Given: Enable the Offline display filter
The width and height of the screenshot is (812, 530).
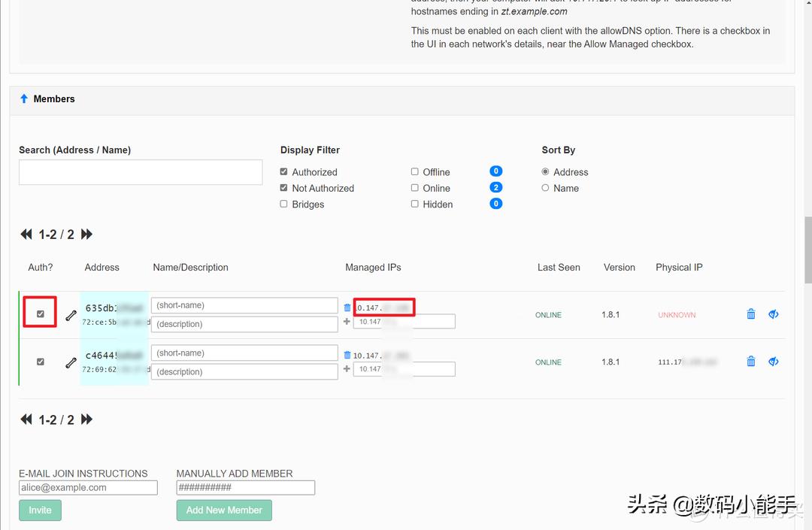Looking at the screenshot, I should [415, 172].
